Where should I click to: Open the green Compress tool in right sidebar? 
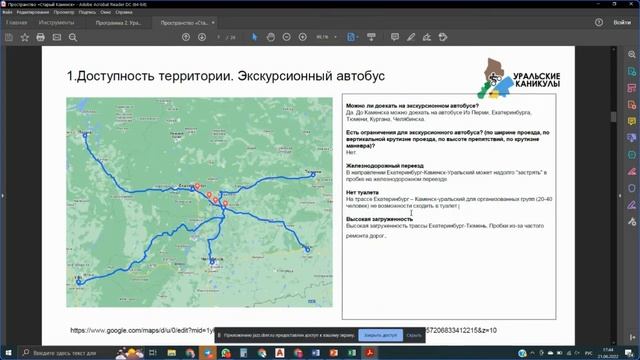632,155
